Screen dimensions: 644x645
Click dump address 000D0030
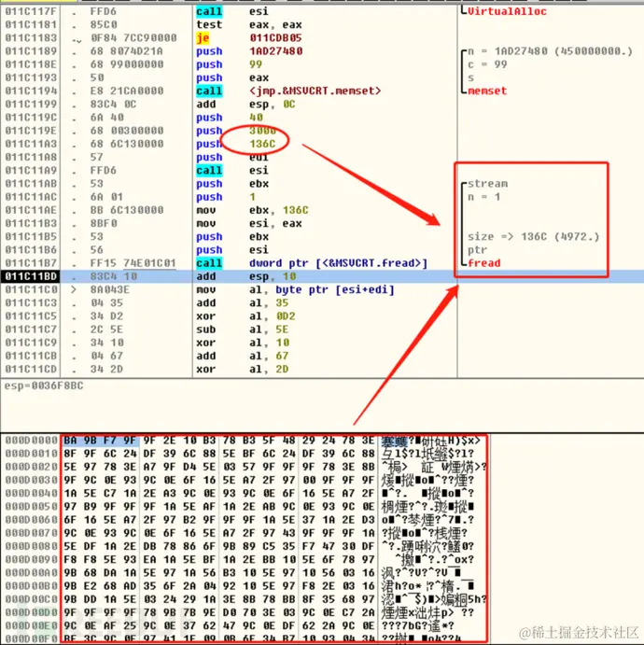31,480
